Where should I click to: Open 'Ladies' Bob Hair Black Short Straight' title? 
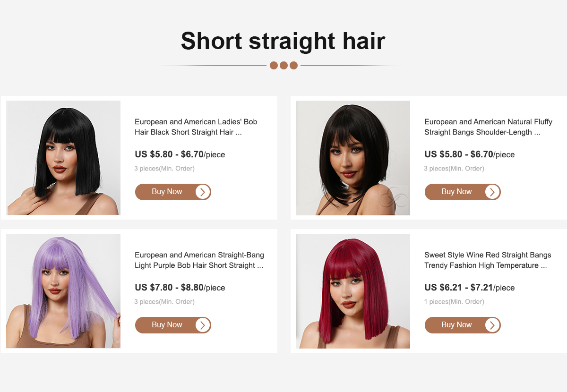pyautogui.click(x=196, y=127)
